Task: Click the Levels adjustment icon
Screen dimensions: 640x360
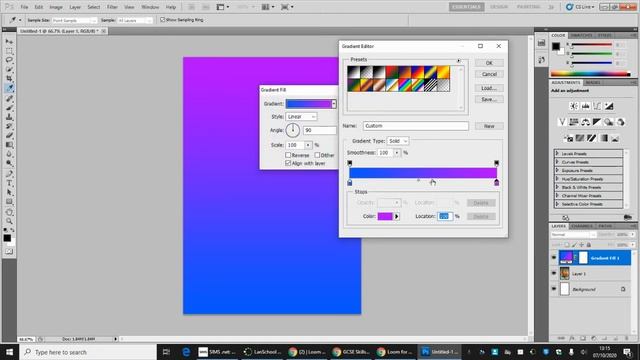Action: pyautogui.click(x=585, y=106)
